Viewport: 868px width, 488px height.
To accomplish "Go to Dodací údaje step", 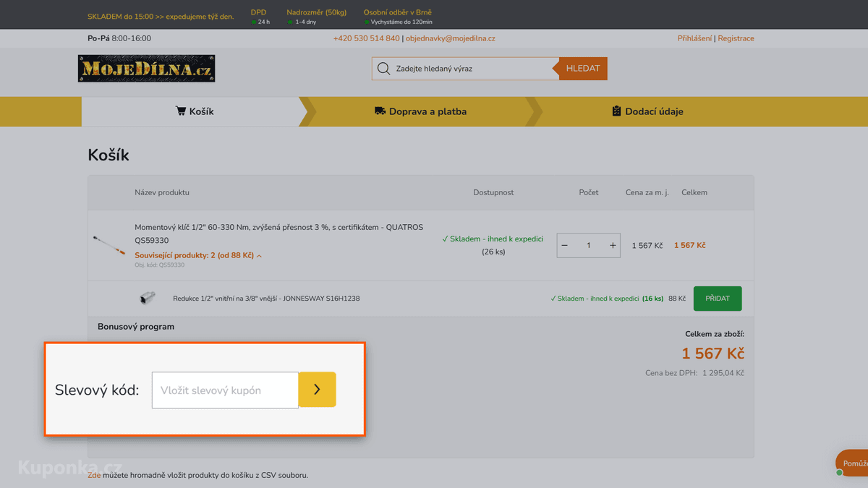I will pos(647,111).
